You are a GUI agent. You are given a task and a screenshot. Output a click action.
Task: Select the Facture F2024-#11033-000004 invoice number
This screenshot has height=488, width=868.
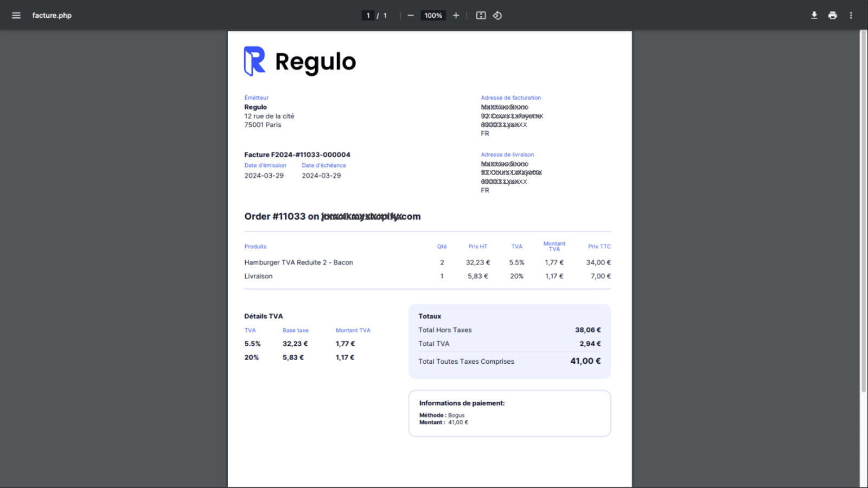[297, 155]
